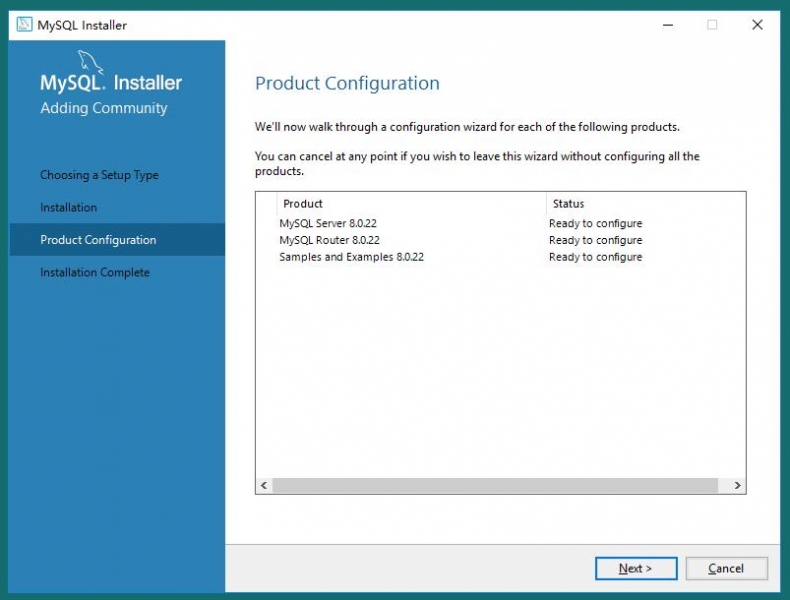
Task: Select Samples and Examples 8.0.22 row
Action: pos(351,257)
